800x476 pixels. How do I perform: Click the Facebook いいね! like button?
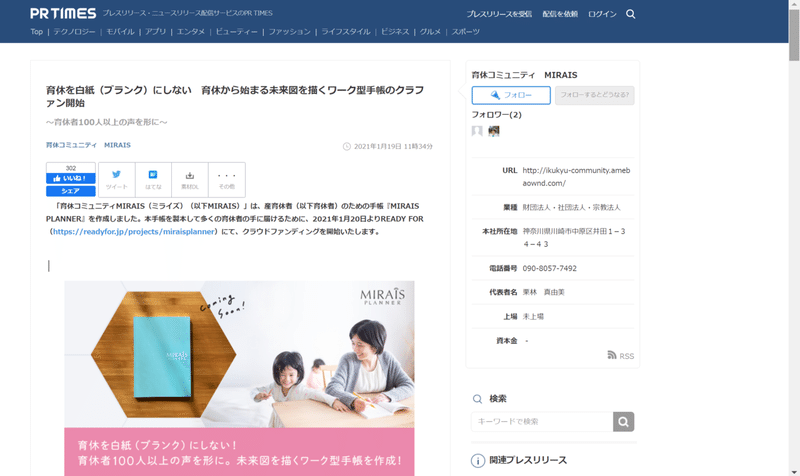(x=70, y=178)
